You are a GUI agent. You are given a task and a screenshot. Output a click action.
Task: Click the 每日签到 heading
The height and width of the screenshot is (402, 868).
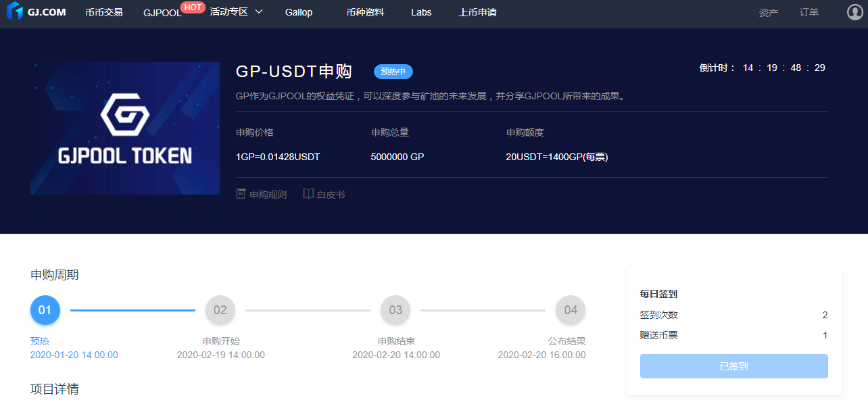pyautogui.click(x=659, y=294)
